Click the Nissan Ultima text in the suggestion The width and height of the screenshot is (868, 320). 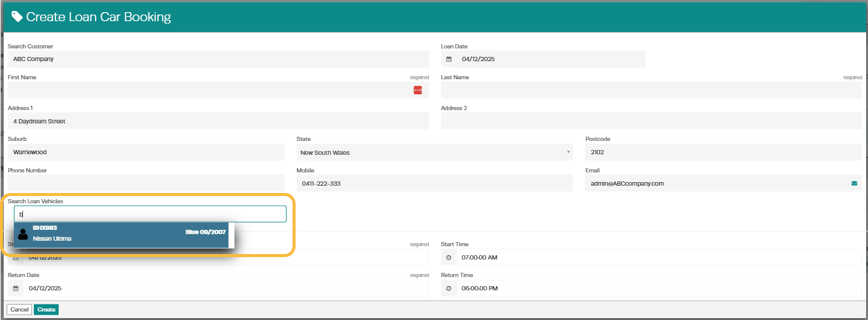52,239
